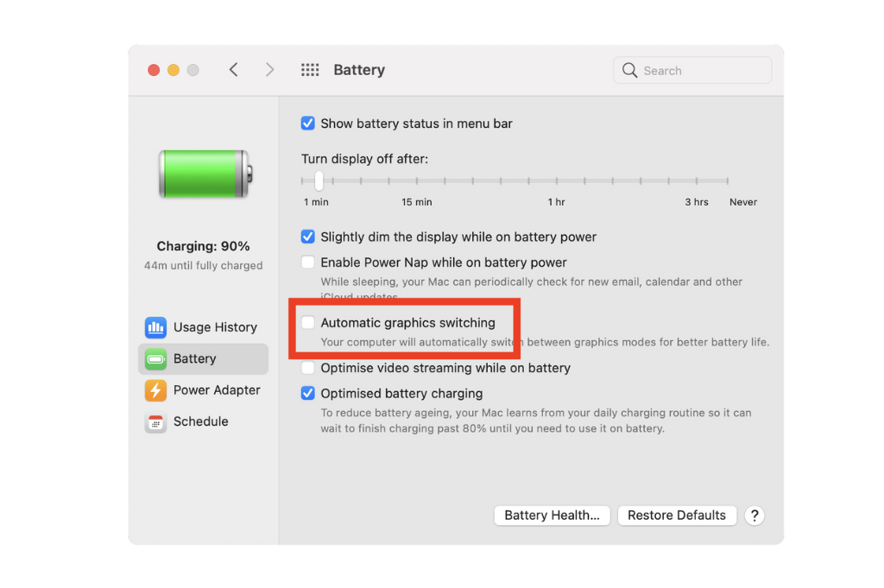884x588 pixels.
Task: Click the 44m until fully charged text
Action: (203, 266)
